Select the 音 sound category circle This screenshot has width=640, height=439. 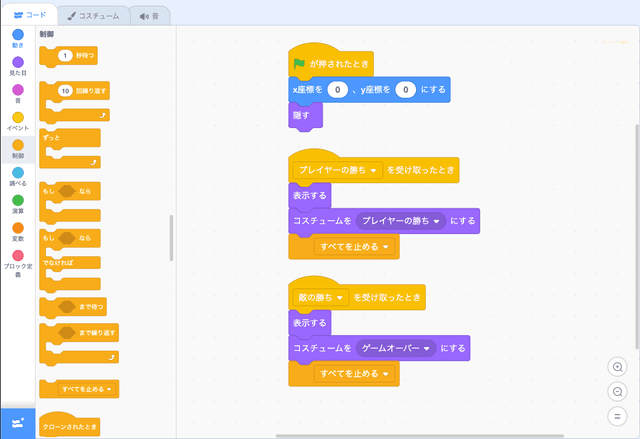click(18, 89)
